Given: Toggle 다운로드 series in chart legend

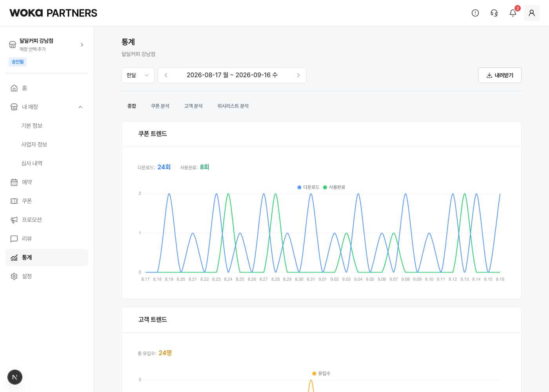Looking at the screenshot, I should coord(308,187).
